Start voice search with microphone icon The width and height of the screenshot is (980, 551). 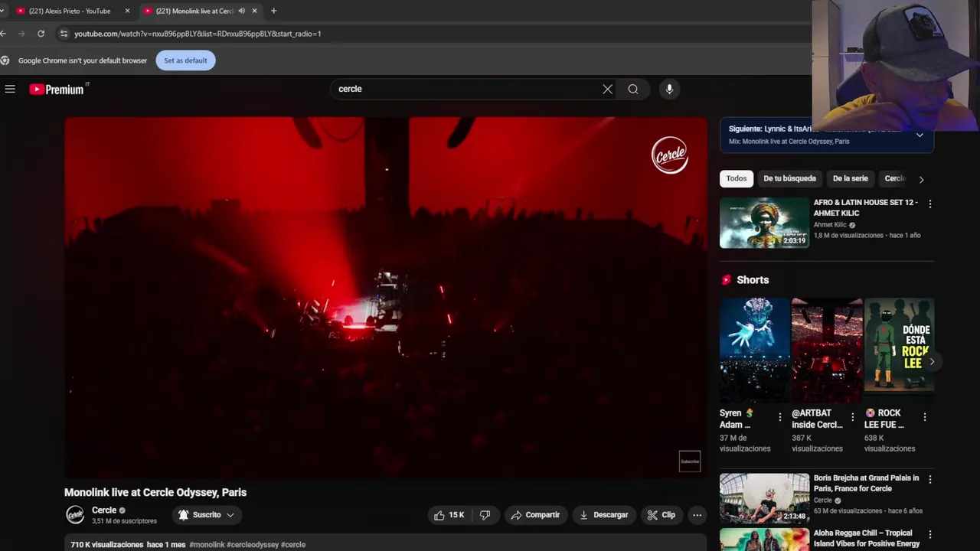[669, 89]
